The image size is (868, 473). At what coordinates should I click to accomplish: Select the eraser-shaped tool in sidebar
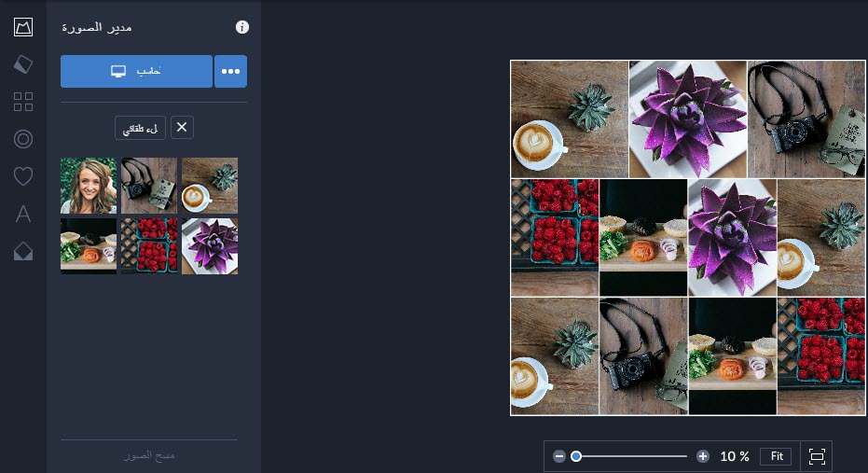(23, 64)
